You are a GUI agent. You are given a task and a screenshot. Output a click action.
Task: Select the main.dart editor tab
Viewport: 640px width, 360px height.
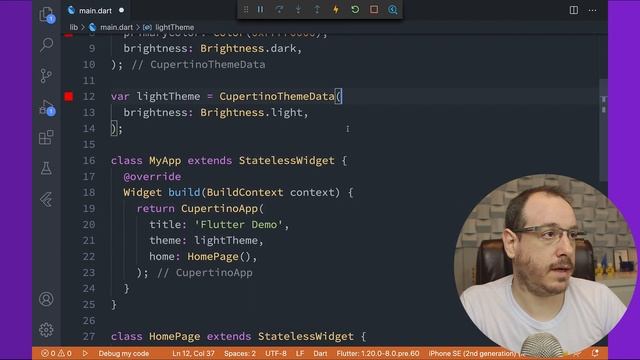pyautogui.click(x=95, y=11)
